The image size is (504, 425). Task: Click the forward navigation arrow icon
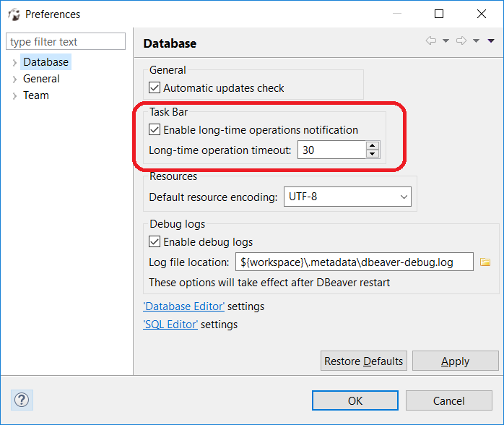(x=461, y=41)
